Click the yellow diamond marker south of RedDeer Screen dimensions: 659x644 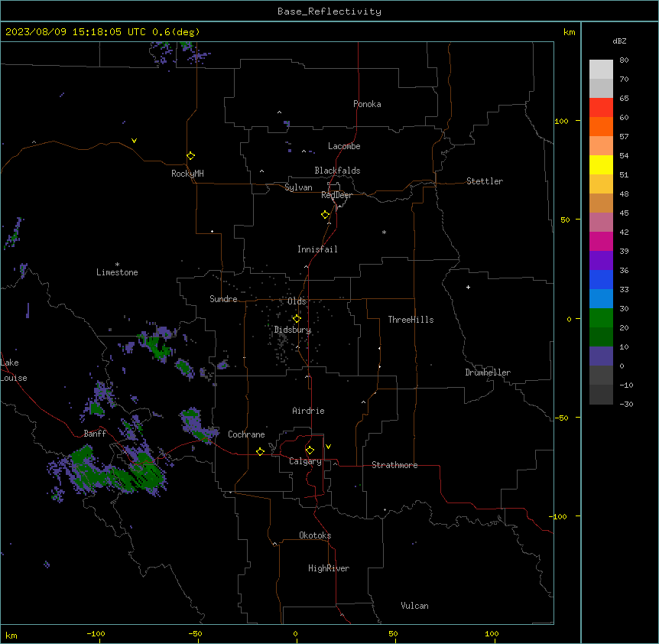326,215
